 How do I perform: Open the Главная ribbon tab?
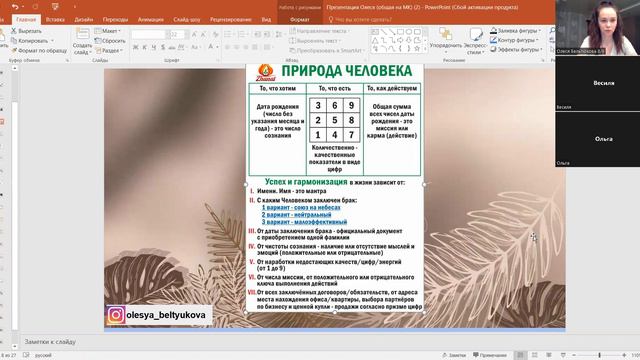pyautogui.click(x=26, y=19)
